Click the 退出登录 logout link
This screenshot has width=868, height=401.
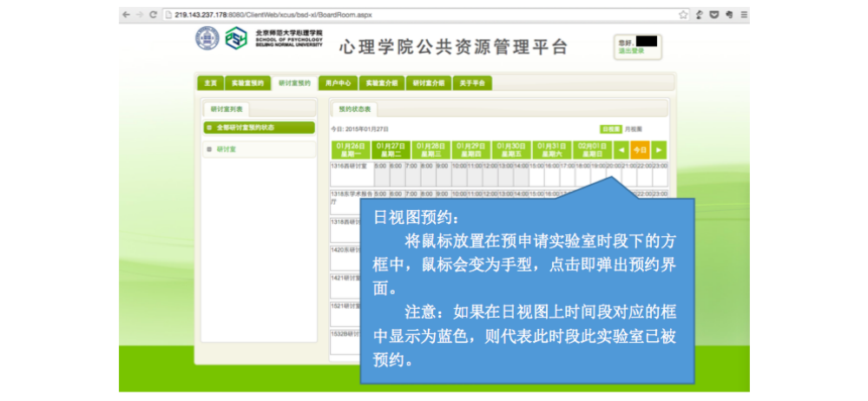tap(631, 51)
